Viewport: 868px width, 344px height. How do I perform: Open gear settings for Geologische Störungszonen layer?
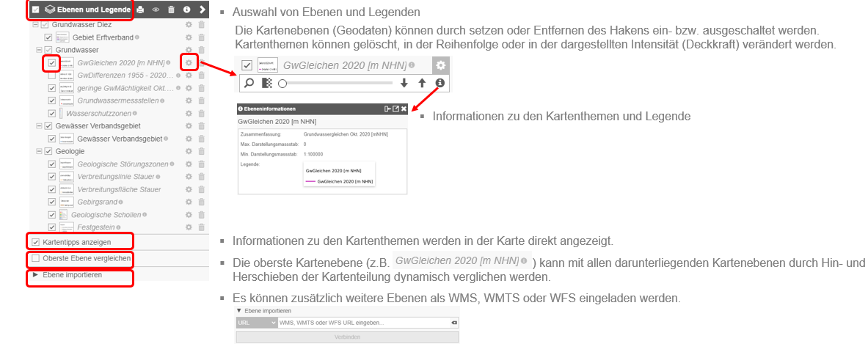pyautogui.click(x=189, y=164)
